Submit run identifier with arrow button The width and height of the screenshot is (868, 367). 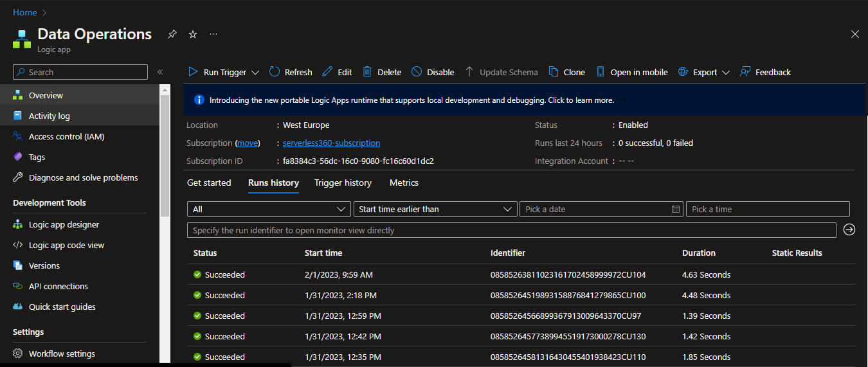(x=849, y=229)
